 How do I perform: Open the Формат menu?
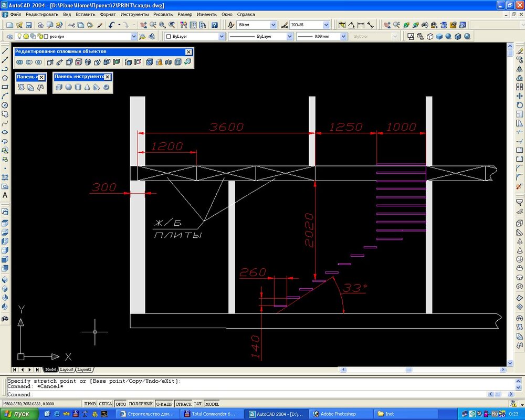tap(108, 14)
